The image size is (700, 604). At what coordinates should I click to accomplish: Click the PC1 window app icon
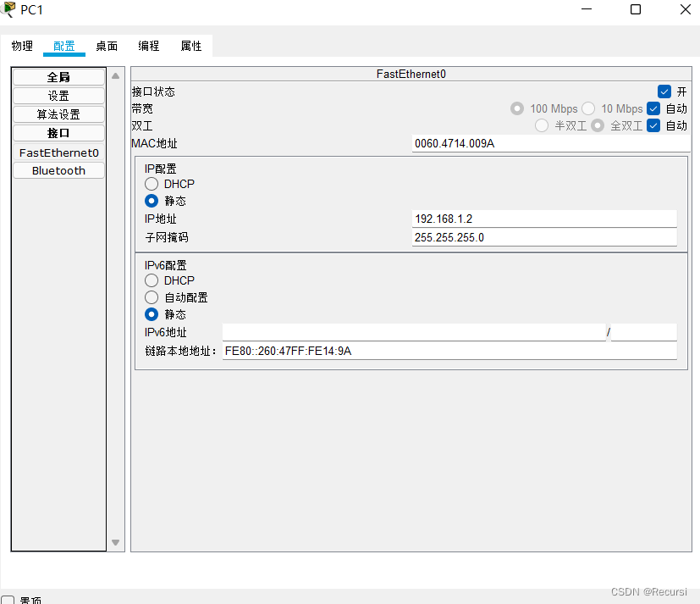[8, 9]
